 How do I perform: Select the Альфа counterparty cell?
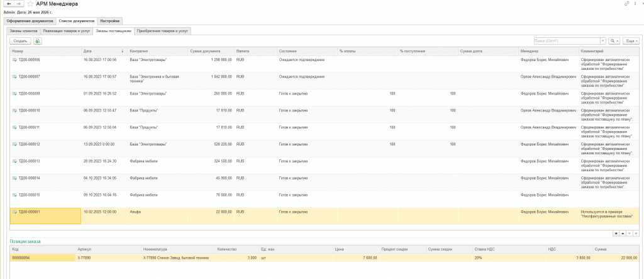click(x=157, y=216)
